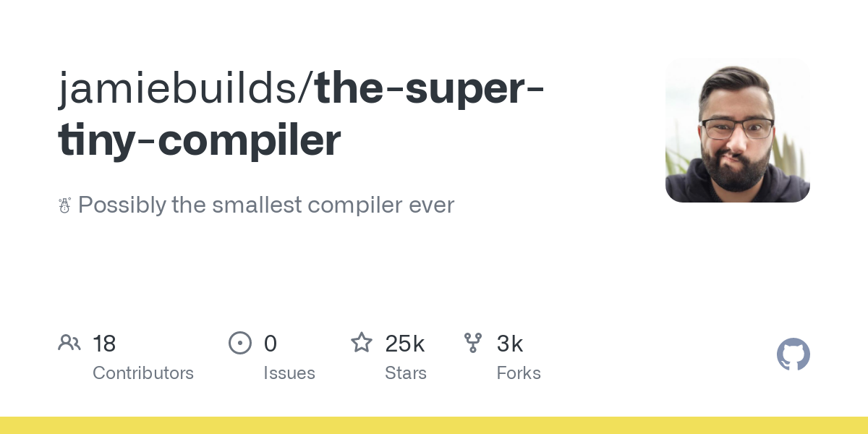Open the Forks label
This screenshot has width=868, height=434.
[519, 373]
